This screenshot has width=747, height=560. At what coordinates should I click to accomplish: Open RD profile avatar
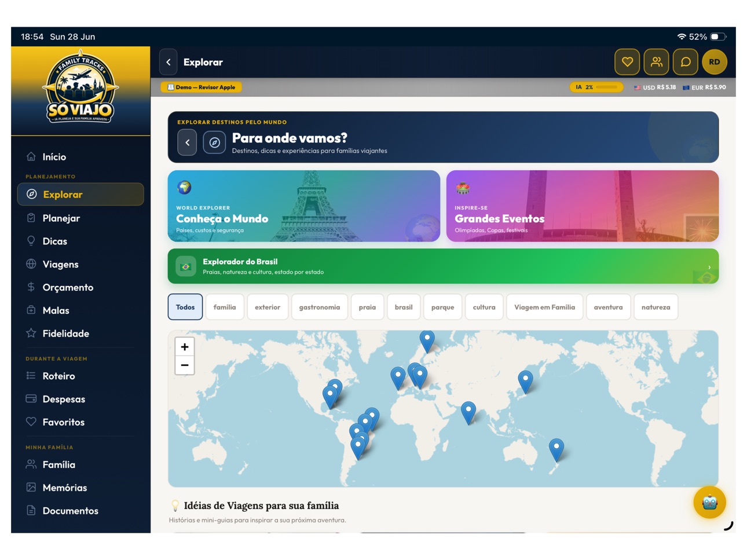coord(715,62)
